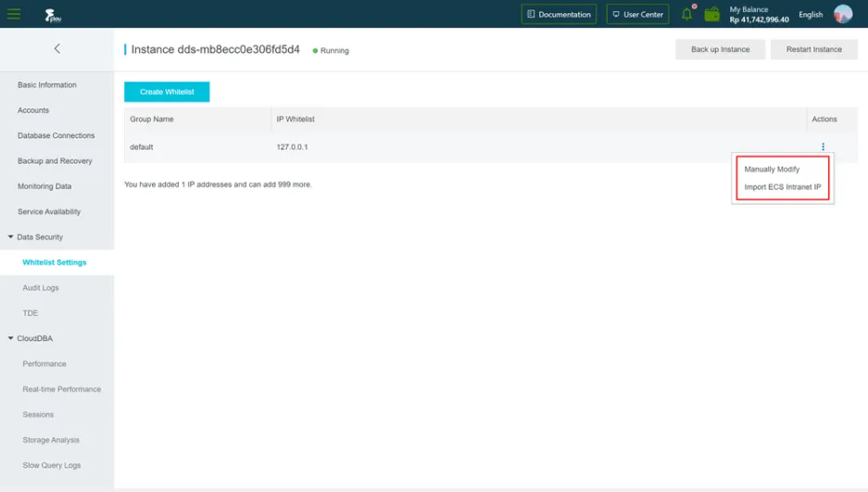
Task: Click Back up Instance button
Action: coord(720,49)
